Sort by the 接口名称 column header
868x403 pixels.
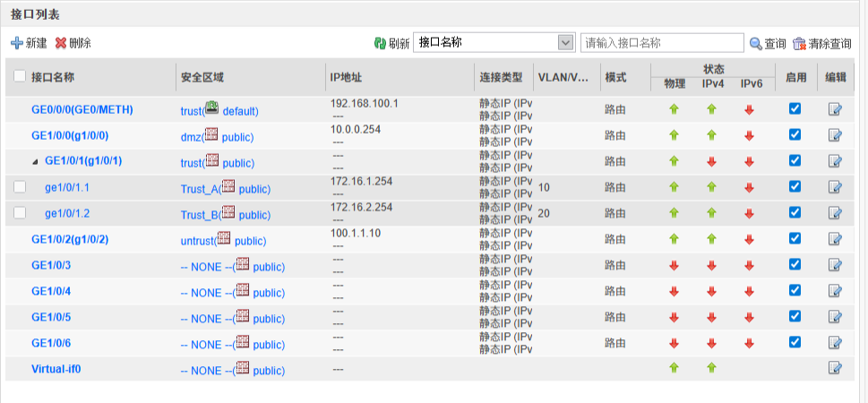coord(53,78)
